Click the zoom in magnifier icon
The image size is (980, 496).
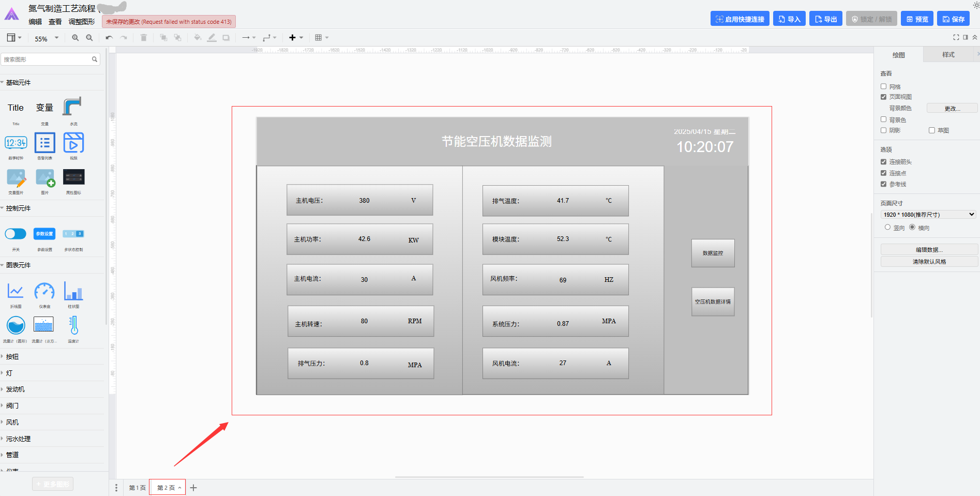click(76, 38)
